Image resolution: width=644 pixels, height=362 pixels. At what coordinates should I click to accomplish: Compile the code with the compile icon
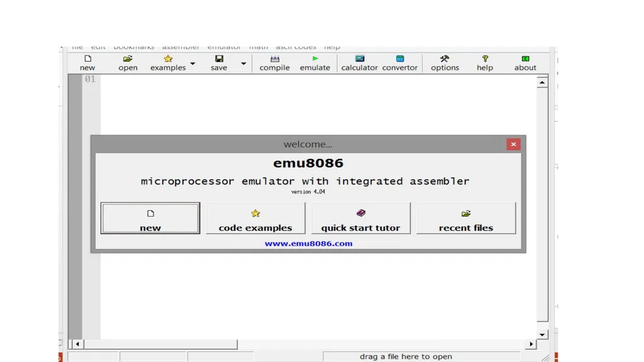point(274,63)
